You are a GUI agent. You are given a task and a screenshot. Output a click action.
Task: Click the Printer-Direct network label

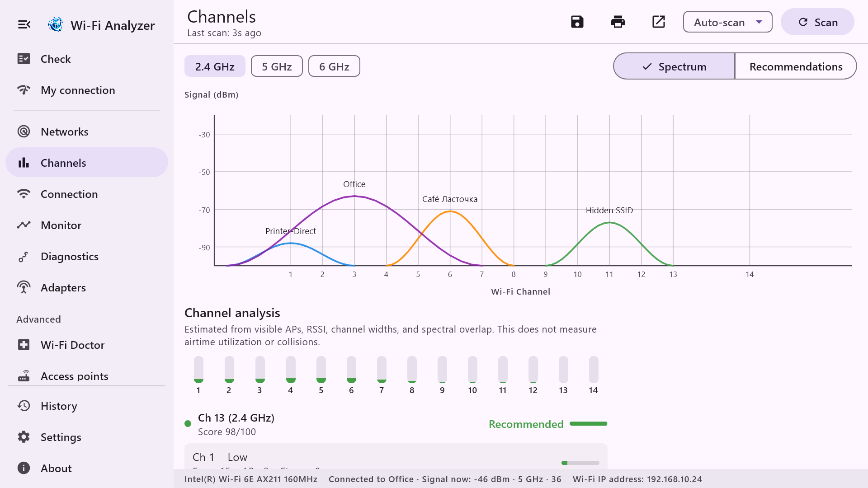[291, 231]
